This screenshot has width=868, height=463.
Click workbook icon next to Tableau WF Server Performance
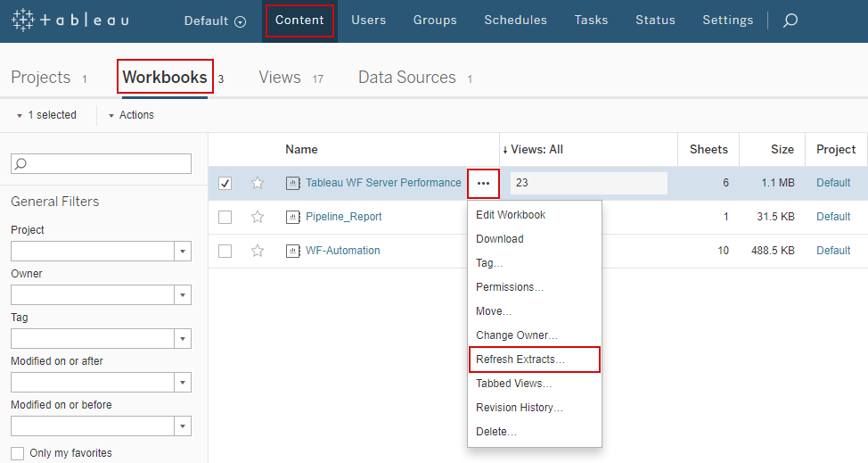[x=293, y=183]
